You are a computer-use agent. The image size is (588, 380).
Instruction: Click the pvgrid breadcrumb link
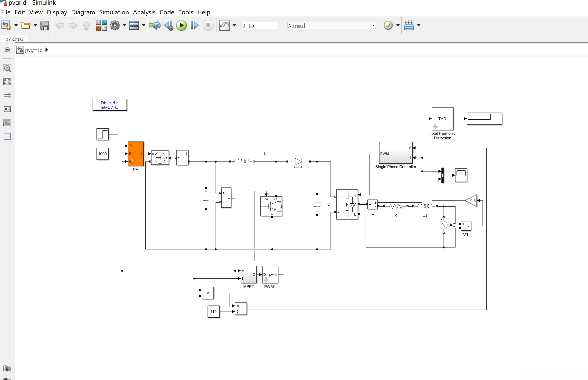34,50
